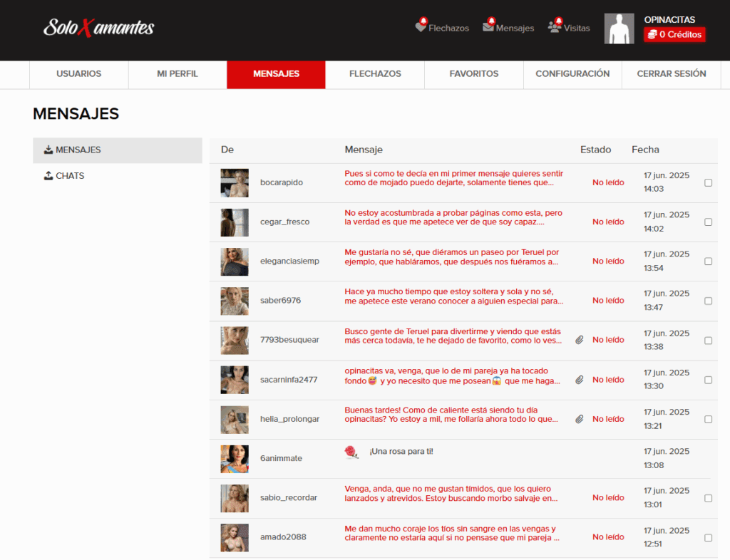Open the cegar_fresco profile thumbnail

235,222
